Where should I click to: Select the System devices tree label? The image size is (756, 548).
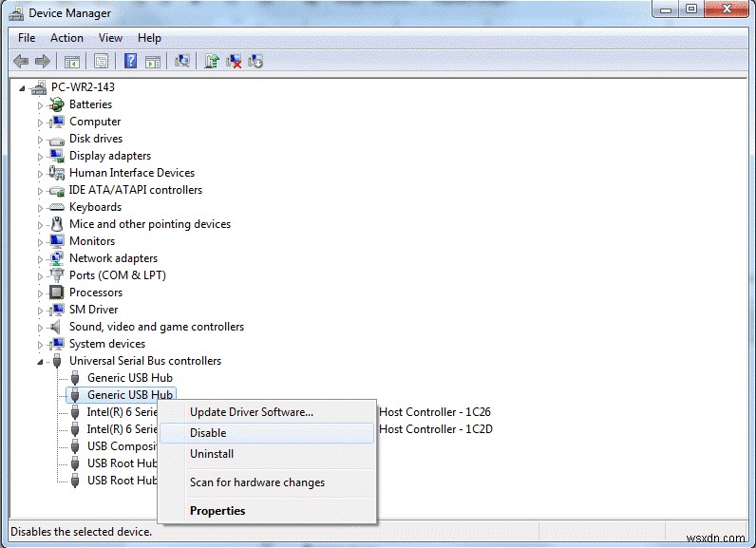click(x=107, y=344)
